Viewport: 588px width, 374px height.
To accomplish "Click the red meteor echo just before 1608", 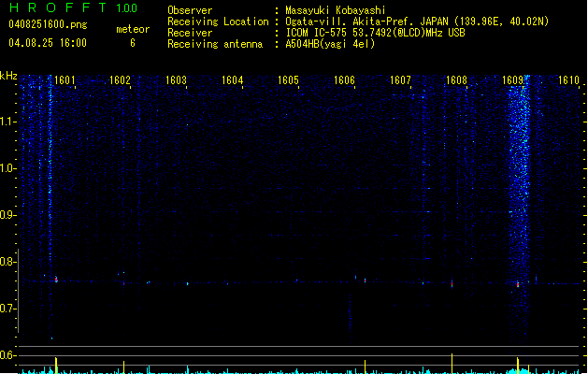I will 452,284.
